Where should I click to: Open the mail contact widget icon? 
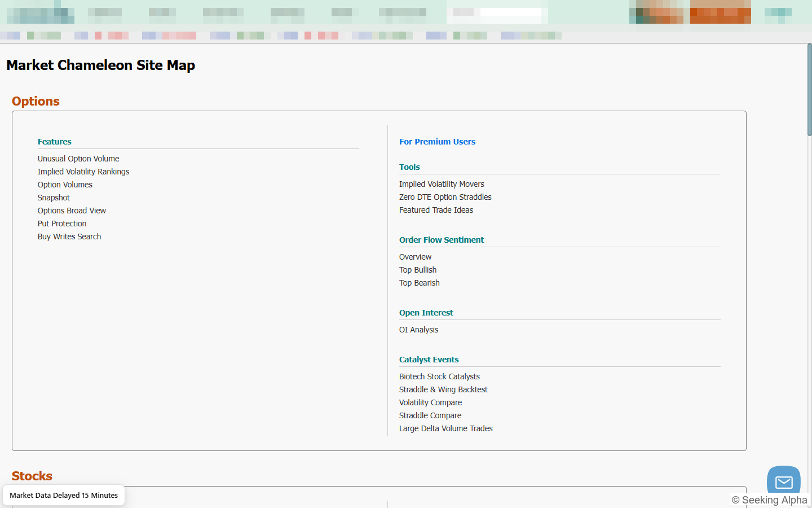(784, 481)
